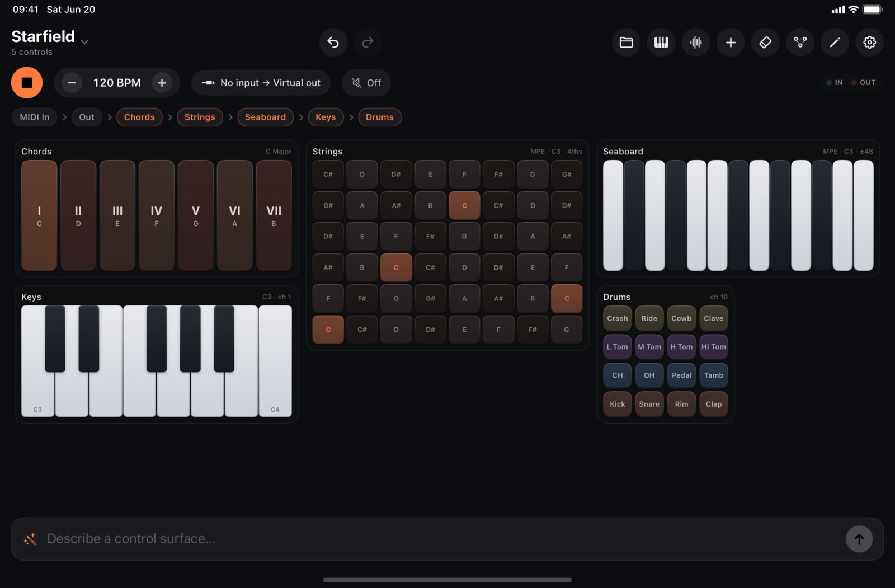The height and width of the screenshot is (588, 895).
Task: Hit the L Tom drum pad
Action: 618,347
